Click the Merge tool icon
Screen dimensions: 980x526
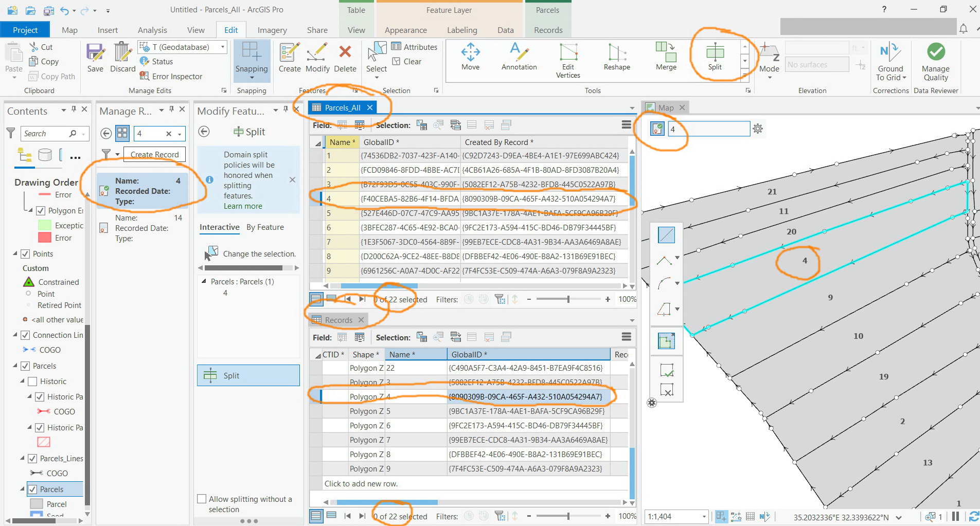click(x=666, y=52)
